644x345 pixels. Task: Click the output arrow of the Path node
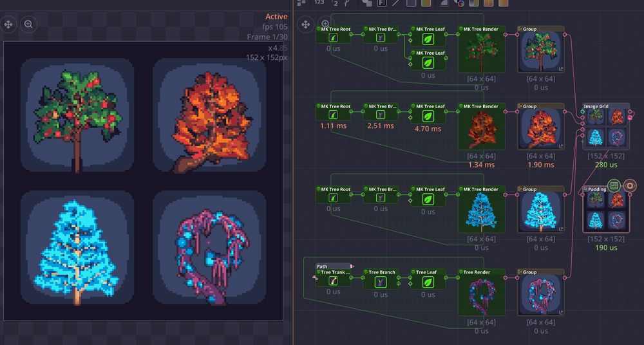pos(352,266)
